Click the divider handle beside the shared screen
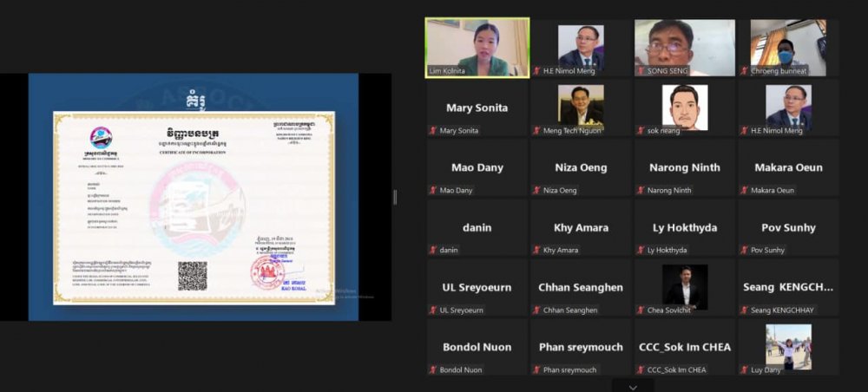Viewport: 868px width, 392px height. [395, 197]
